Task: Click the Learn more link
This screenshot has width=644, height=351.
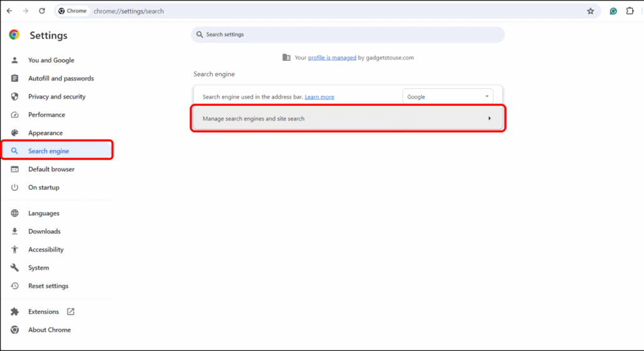Action: click(319, 97)
